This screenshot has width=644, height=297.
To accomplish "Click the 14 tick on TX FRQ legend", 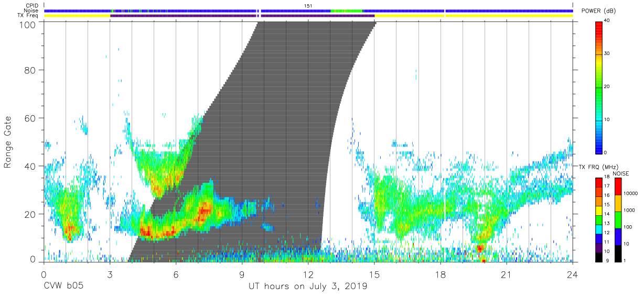I will click(607, 215).
